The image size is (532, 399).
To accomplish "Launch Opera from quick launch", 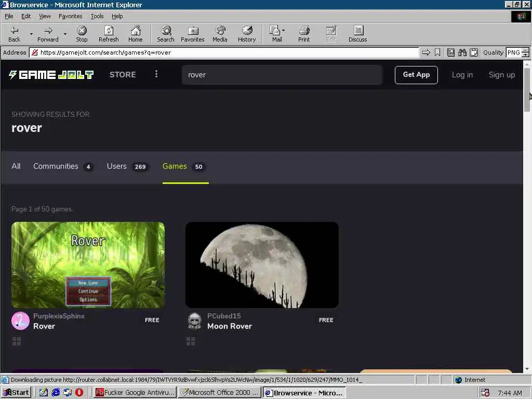I will 79,393.
